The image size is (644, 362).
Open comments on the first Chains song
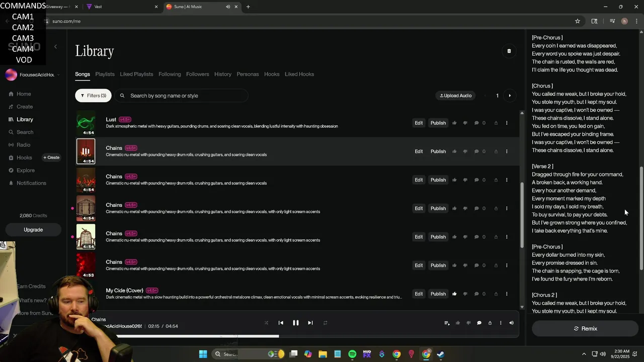tap(476, 151)
